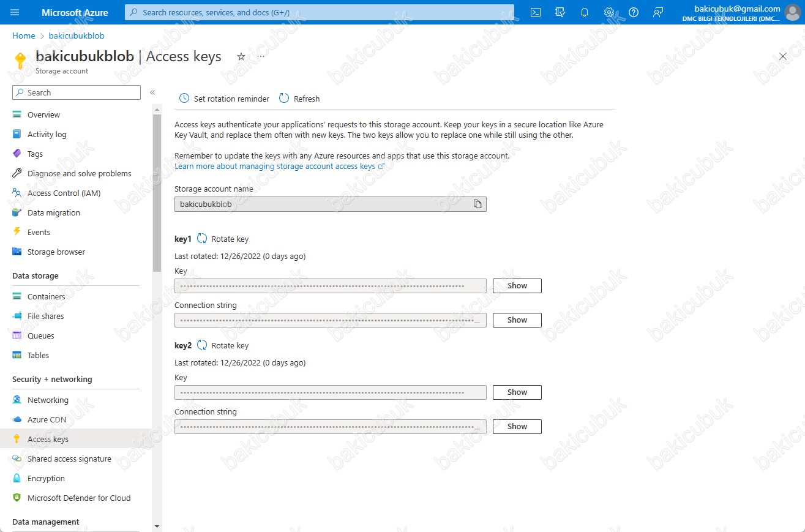The width and height of the screenshot is (805, 532).
Task: Click the key2 hidden Connection string field
Action: pos(331,427)
